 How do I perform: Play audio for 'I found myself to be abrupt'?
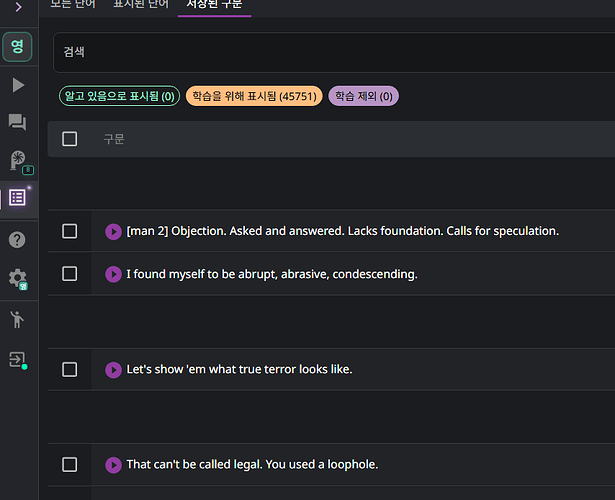[113, 274]
